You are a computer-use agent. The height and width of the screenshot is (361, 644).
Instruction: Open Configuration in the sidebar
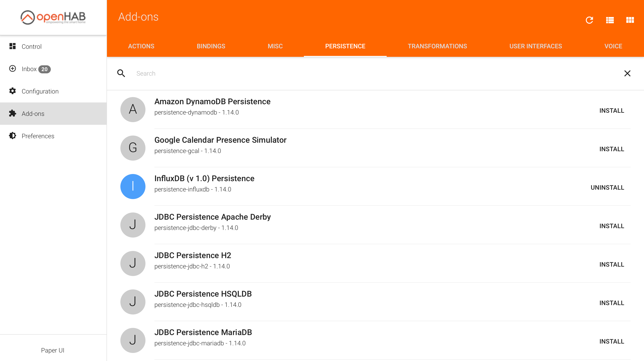(x=40, y=91)
